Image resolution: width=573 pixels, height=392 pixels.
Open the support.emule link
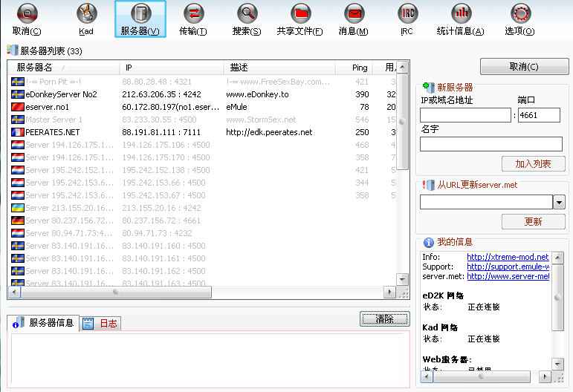[x=508, y=267]
